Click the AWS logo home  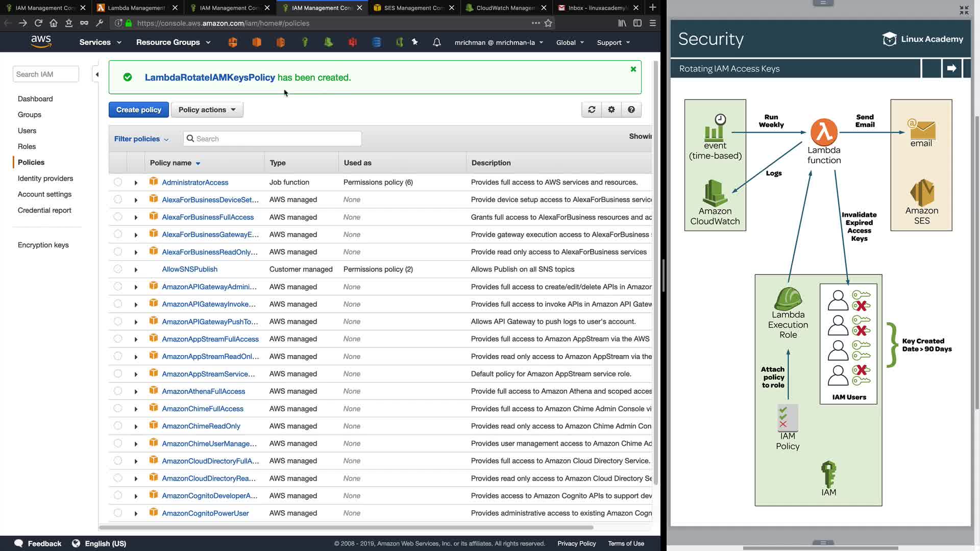tap(41, 42)
